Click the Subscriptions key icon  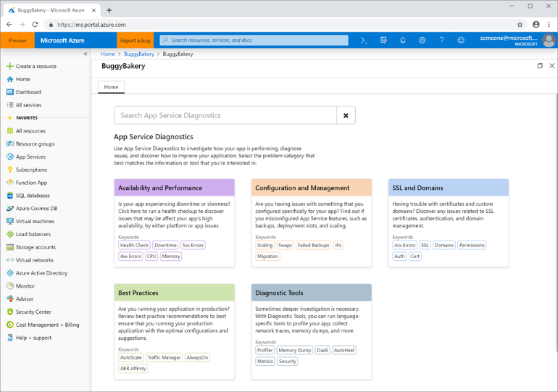click(x=10, y=170)
